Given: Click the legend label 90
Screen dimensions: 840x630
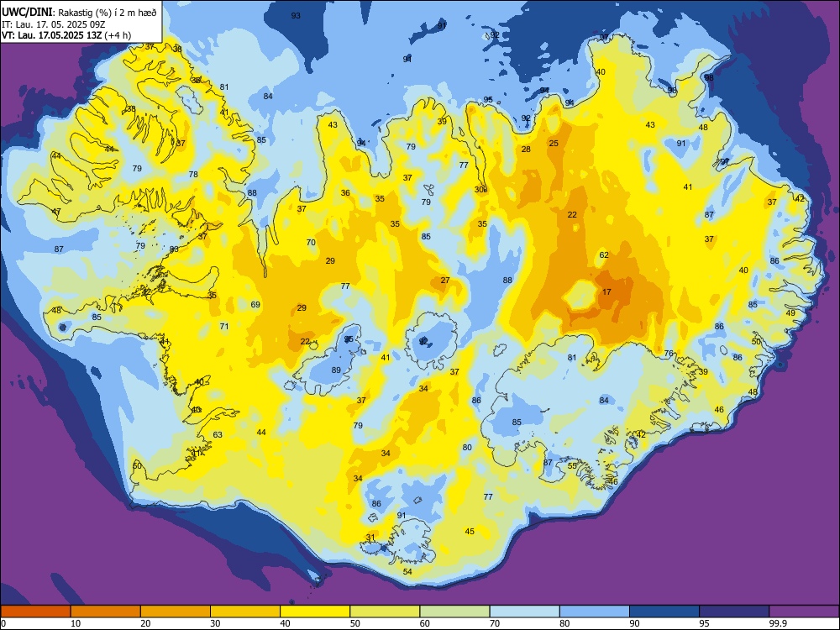Looking at the screenshot, I should point(634,623).
